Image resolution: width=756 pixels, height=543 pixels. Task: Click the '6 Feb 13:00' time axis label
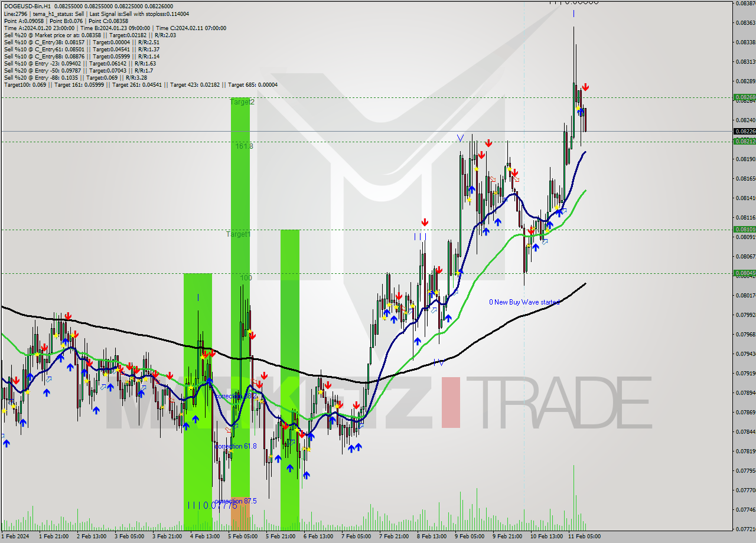pyautogui.click(x=318, y=537)
